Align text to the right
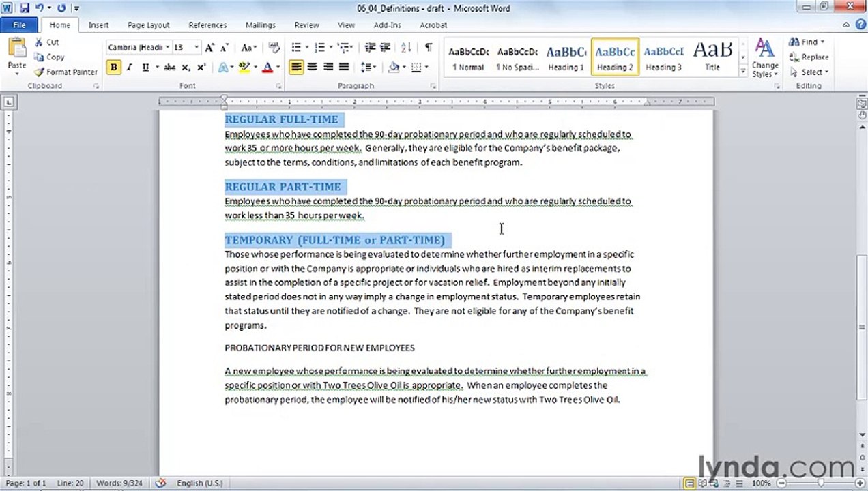868x491 pixels. [x=328, y=68]
